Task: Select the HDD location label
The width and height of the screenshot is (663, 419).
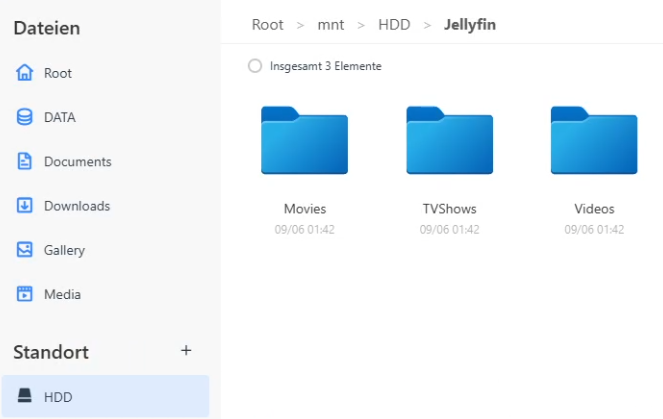Action: point(58,397)
